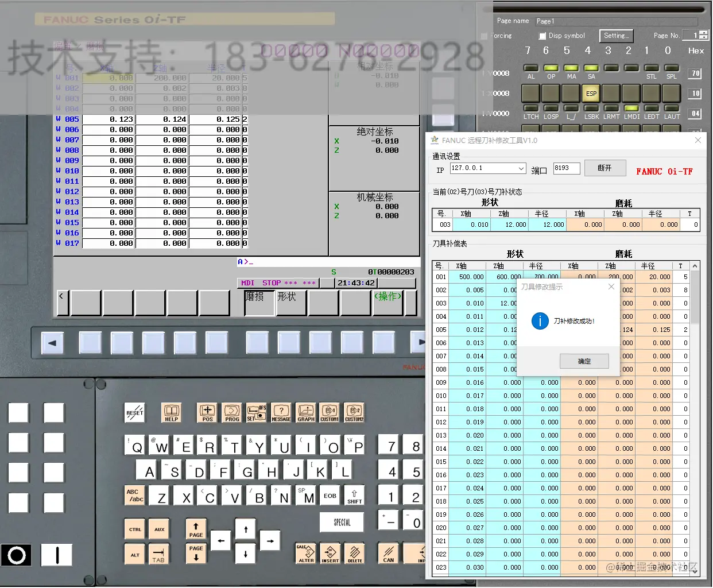Select W 005 value 0.123 on the CNC screen
The height and width of the screenshot is (588, 713).
point(109,119)
